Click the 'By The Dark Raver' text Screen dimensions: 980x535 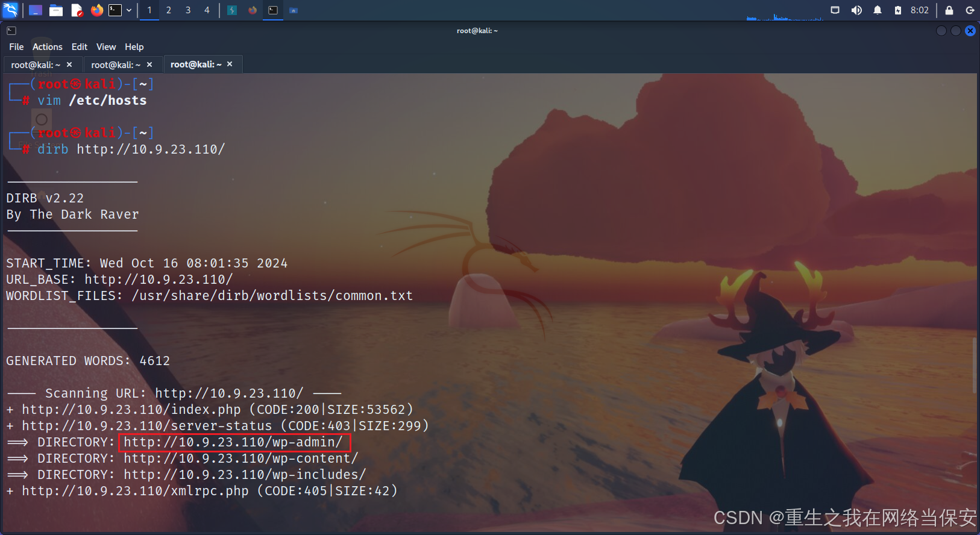[x=72, y=214]
